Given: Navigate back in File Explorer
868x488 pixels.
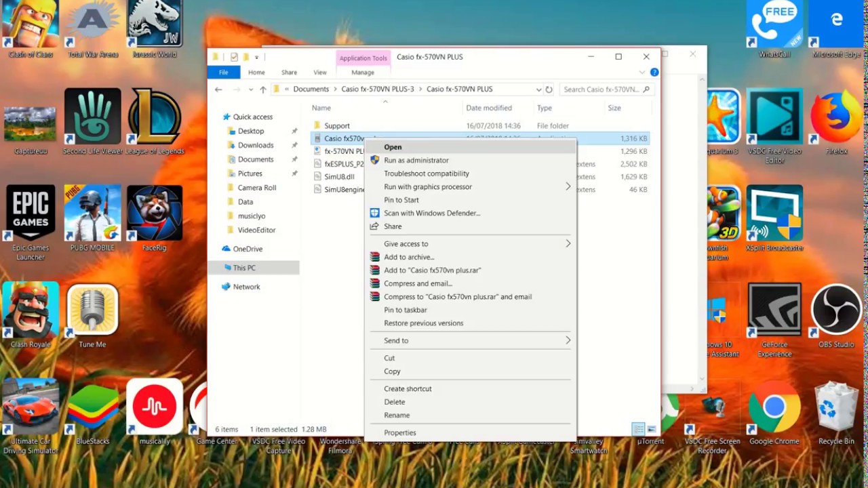Looking at the screenshot, I should (218, 89).
